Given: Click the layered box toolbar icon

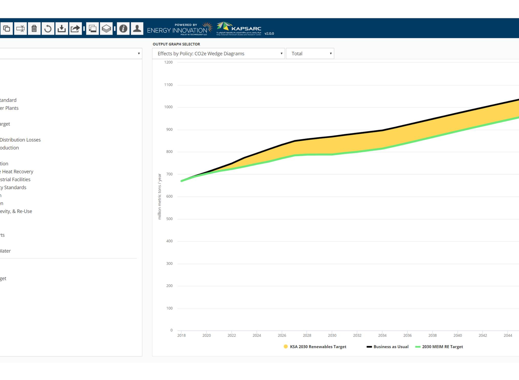Looking at the screenshot, I should tap(106, 29).
